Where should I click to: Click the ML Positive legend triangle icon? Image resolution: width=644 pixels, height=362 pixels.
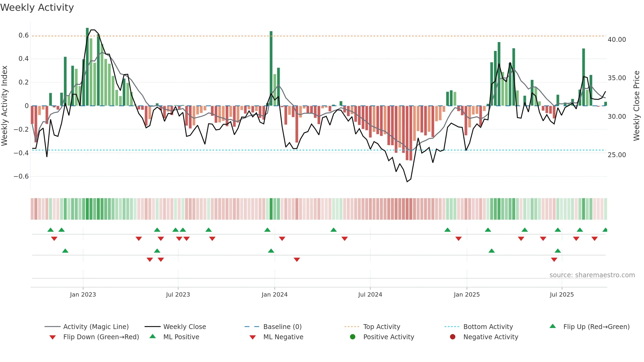153,336
